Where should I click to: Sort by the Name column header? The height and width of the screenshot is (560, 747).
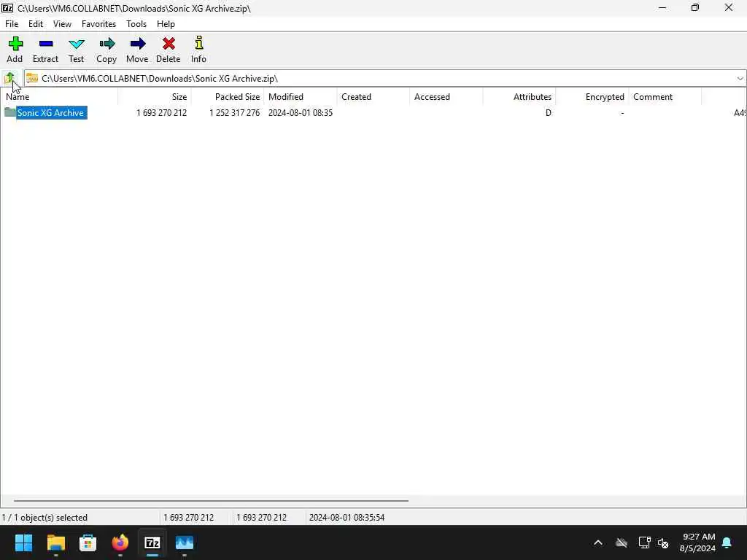[x=59, y=97]
